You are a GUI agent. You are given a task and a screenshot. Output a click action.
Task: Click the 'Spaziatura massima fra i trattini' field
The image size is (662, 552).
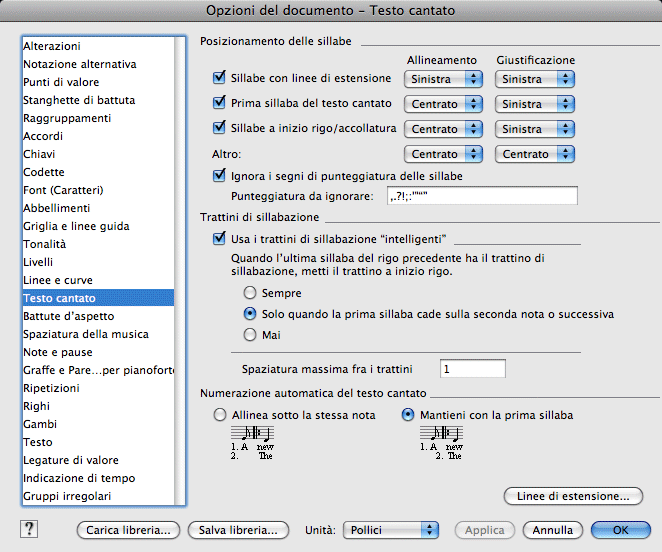[473, 369]
